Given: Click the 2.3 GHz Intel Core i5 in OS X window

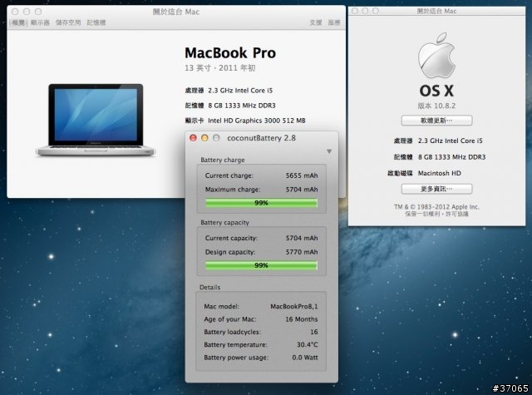Looking at the screenshot, I should (x=451, y=141).
